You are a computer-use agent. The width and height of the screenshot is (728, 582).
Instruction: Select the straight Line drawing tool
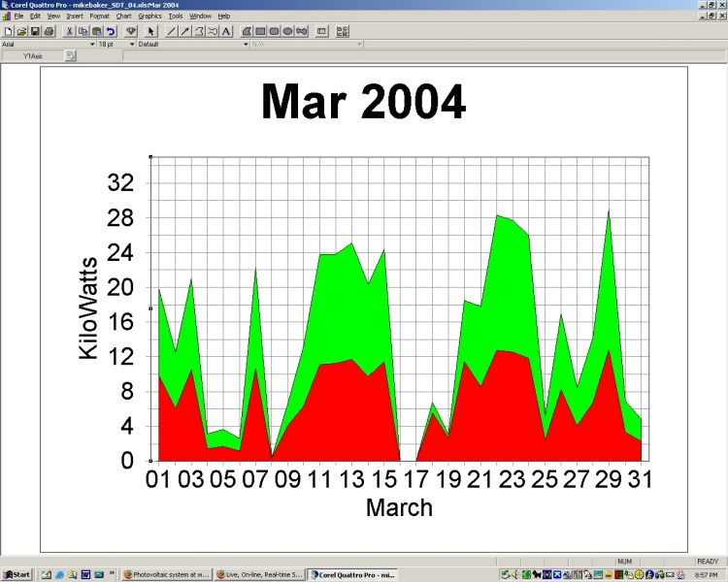[x=172, y=31]
